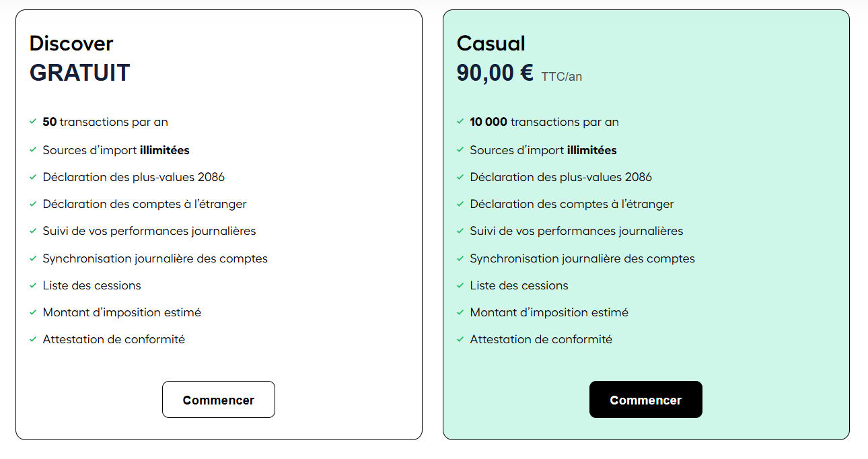Select "Déclaration des comptes à l'étranger" in Discover
This screenshot has height=459, width=868.
tap(144, 204)
